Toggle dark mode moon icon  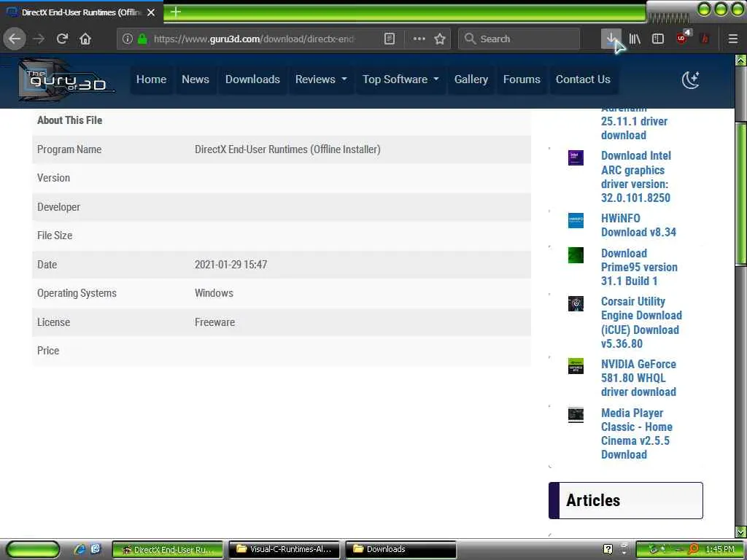click(x=690, y=79)
